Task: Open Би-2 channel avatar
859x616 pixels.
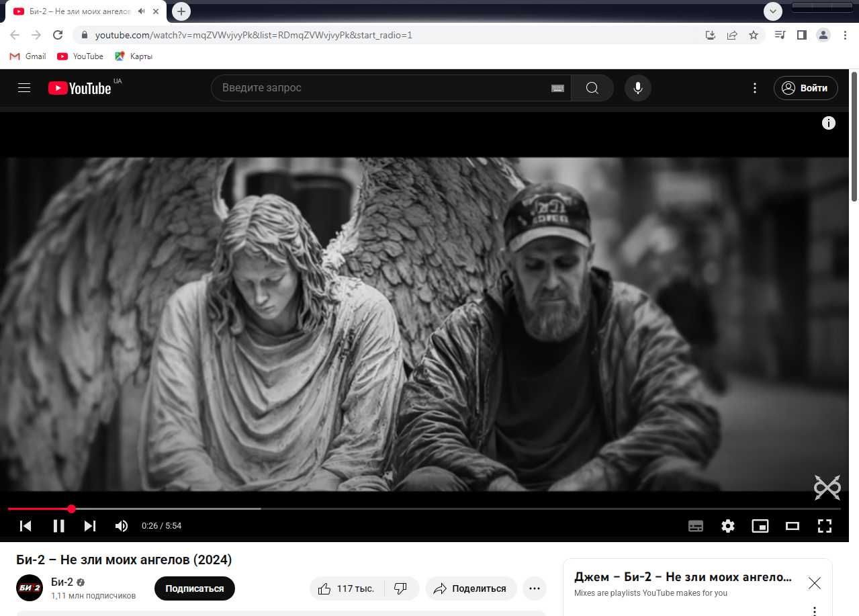Action: tap(30, 588)
